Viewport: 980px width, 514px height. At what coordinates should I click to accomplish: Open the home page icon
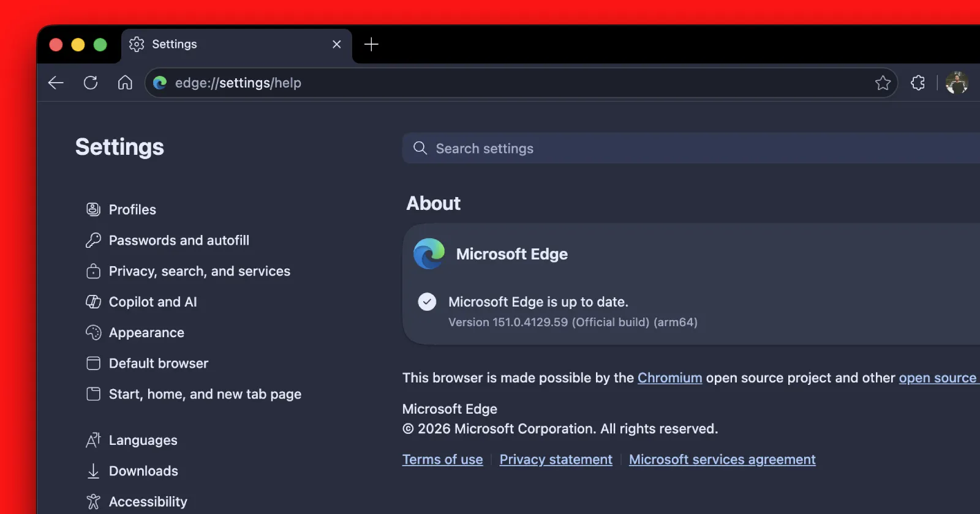125,83
